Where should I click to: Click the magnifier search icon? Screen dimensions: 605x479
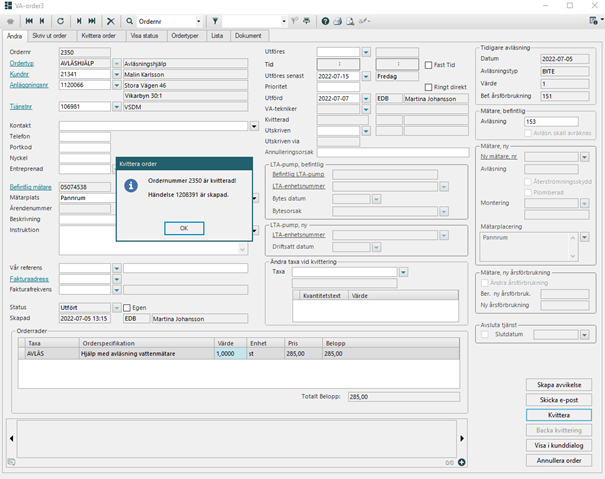tap(130, 21)
